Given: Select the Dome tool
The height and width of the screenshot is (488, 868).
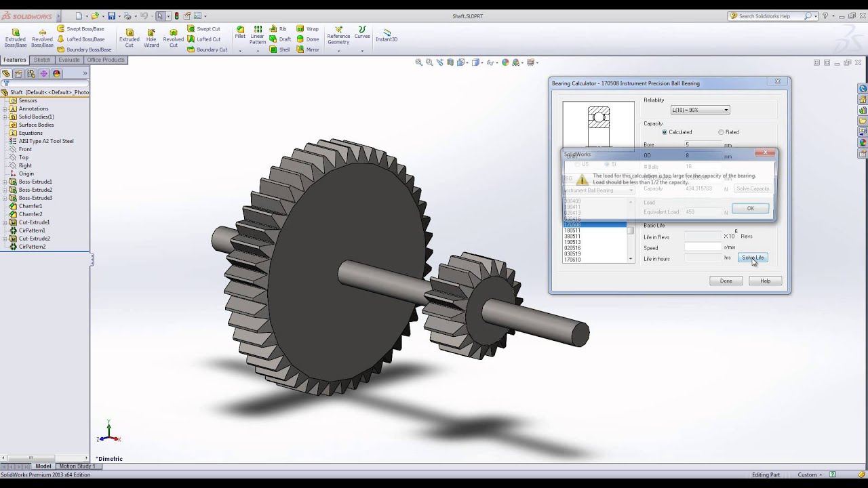Looking at the screenshot, I should pos(308,39).
